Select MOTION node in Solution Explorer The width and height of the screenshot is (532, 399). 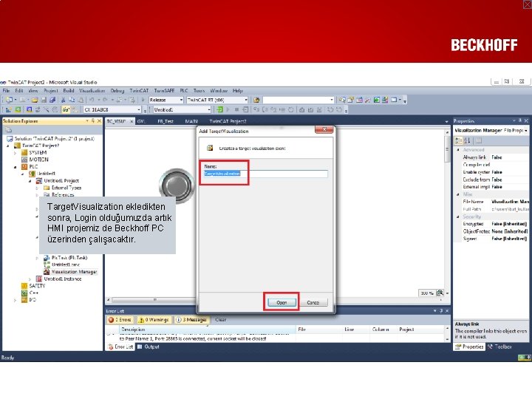tap(38, 160)
